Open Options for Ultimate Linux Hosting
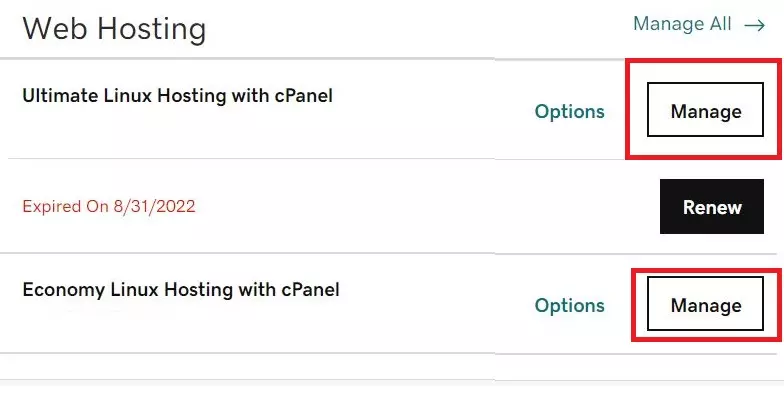 [x=570, y=111]
